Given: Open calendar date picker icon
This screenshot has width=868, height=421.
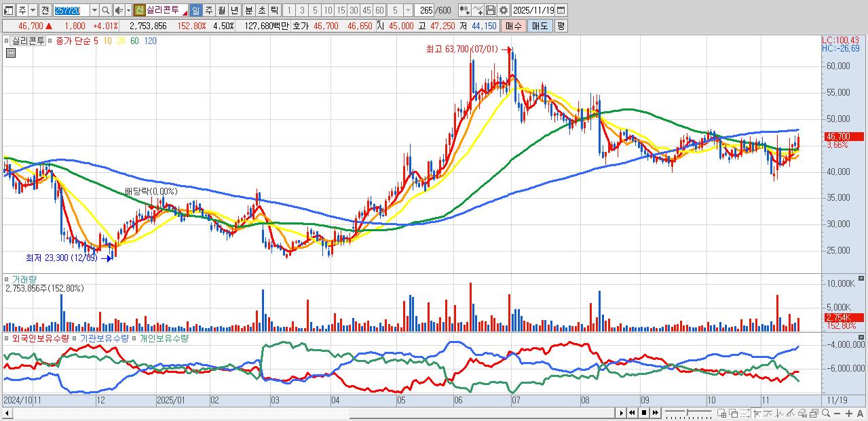Looking at the screenshot, I should (561, 10).
